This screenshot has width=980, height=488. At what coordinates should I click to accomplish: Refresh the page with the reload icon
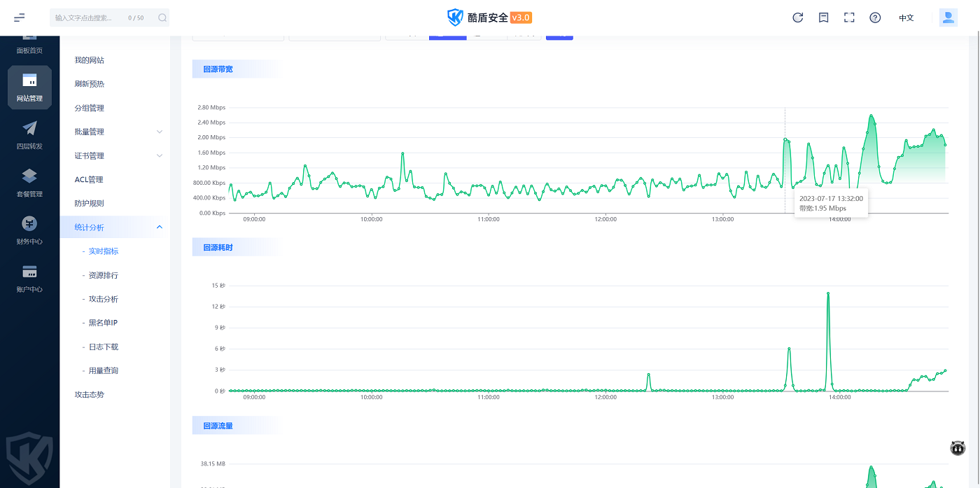[798, 18]
